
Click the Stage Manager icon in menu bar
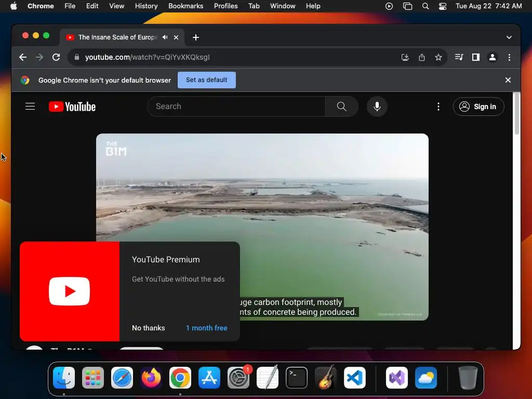coord(407,6)
